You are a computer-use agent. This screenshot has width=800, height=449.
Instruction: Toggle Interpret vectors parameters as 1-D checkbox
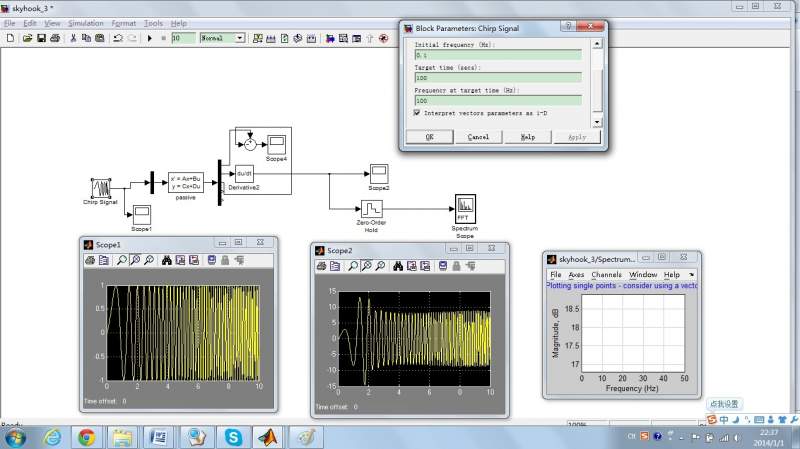point(419,113)
